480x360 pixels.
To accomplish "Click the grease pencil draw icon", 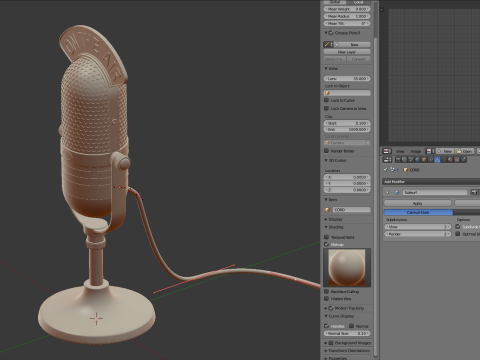I will pos(327,44).
